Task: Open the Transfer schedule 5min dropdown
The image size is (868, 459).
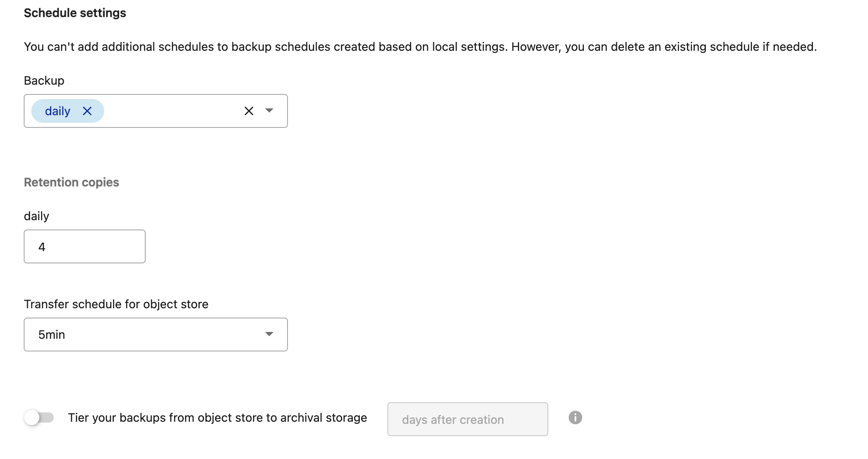Action: tap(156, 335)
